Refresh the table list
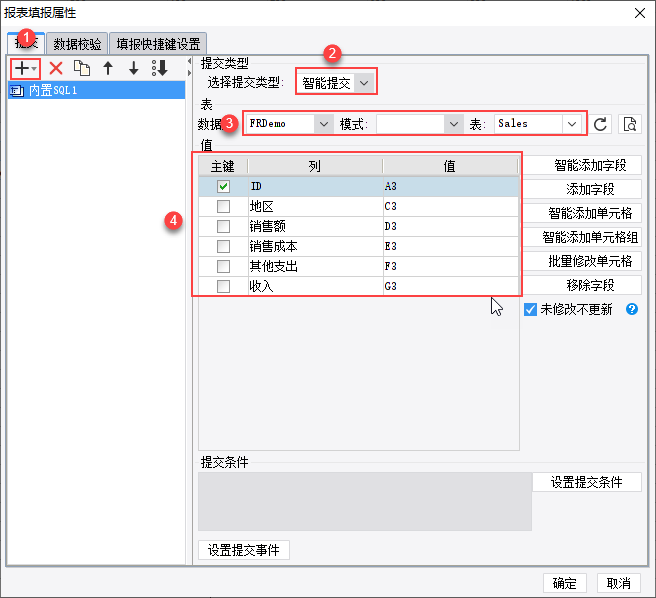The image size is (656, 598). tap(600, 124)
